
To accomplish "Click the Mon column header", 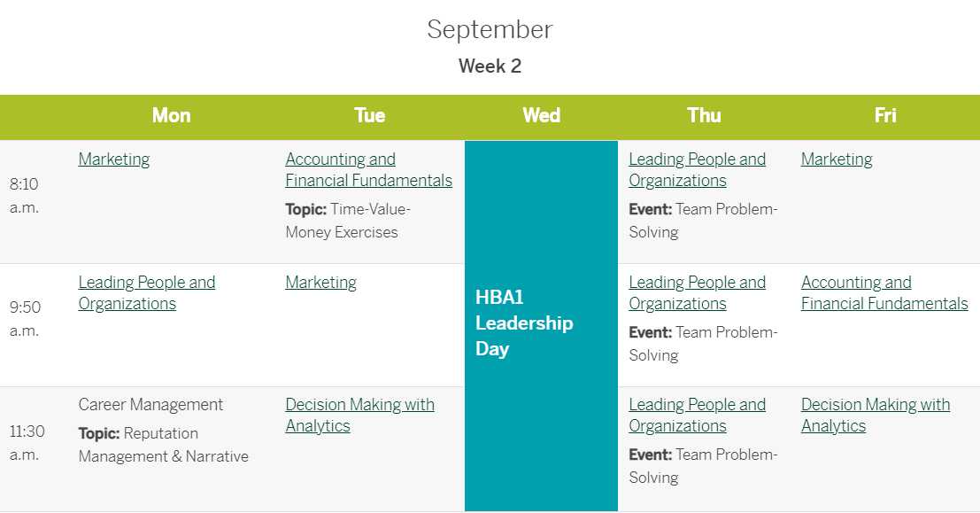I will click(x=171, y=115).
